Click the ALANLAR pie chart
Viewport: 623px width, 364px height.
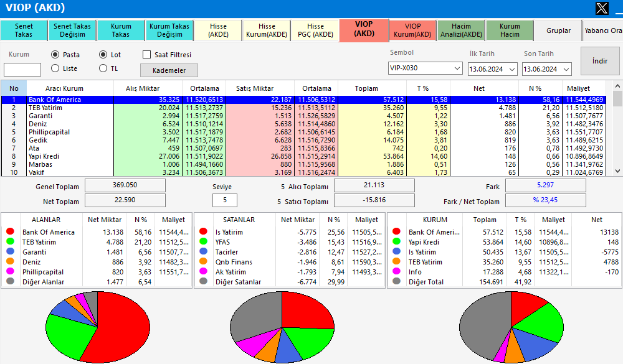tap(98, 327)
